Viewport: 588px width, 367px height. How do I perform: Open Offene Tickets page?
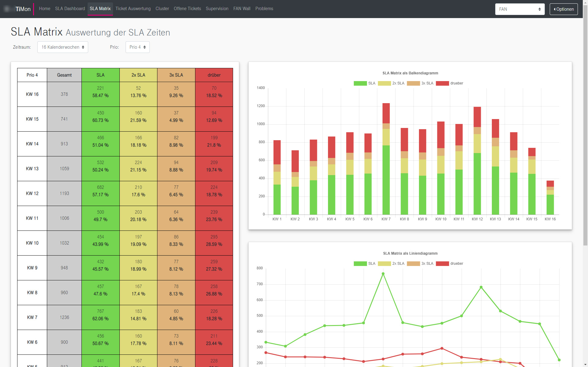tap(187, 9)
